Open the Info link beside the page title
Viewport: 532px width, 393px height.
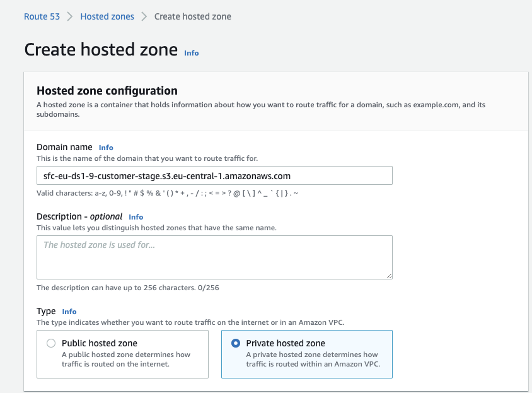pyautogui.click(x=191, y=53)
